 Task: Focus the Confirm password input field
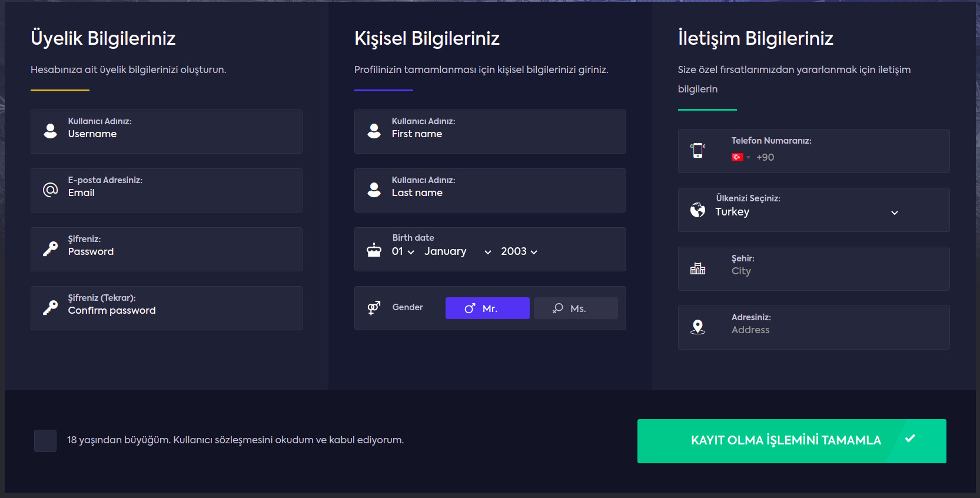click(167, 308)
